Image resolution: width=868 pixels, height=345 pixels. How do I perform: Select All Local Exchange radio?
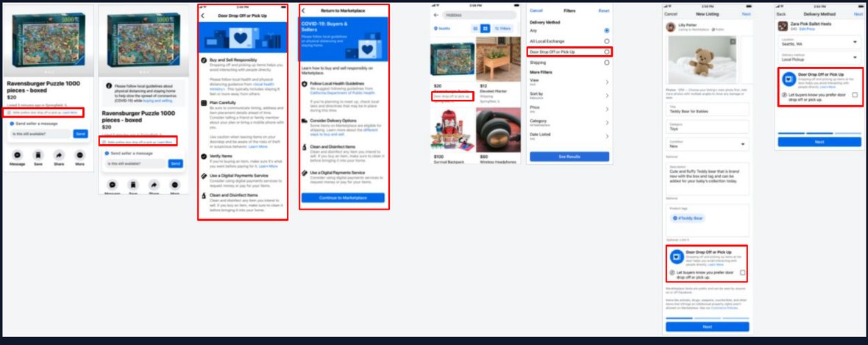click(x=607, y=41)
